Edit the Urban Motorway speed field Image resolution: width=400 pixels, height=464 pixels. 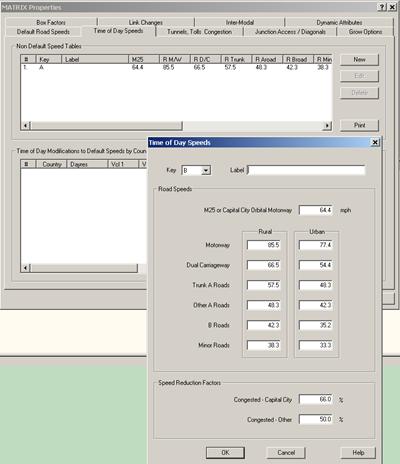[316, 245]
